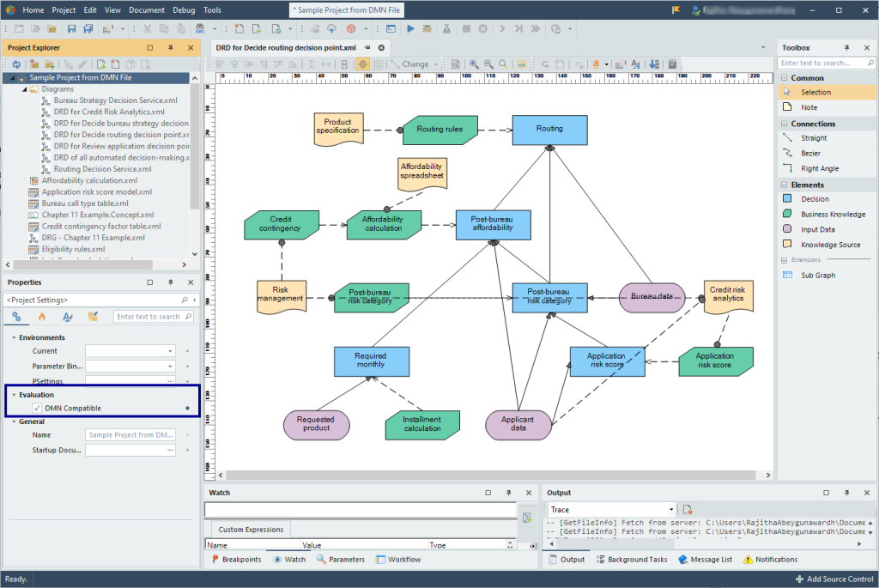Viewport: 879px width, 588px height.
Task: Pin the Output panel
Action: pyautogui.click(x=846, y=493)
